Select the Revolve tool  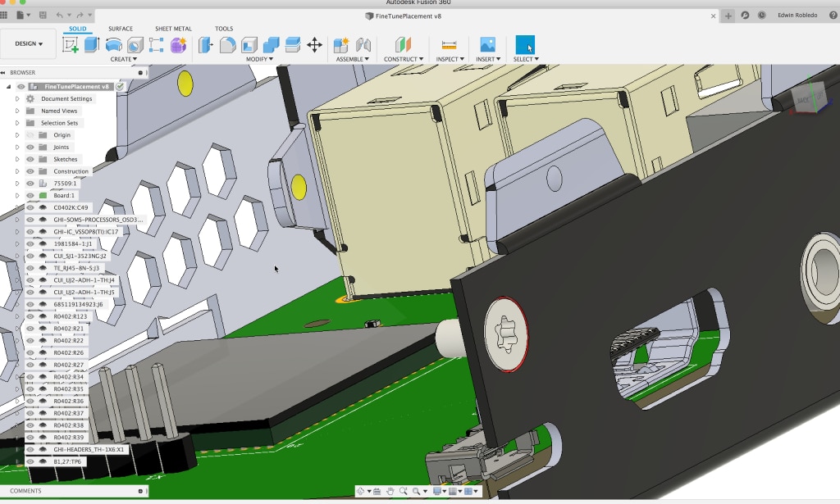(113, 45)
